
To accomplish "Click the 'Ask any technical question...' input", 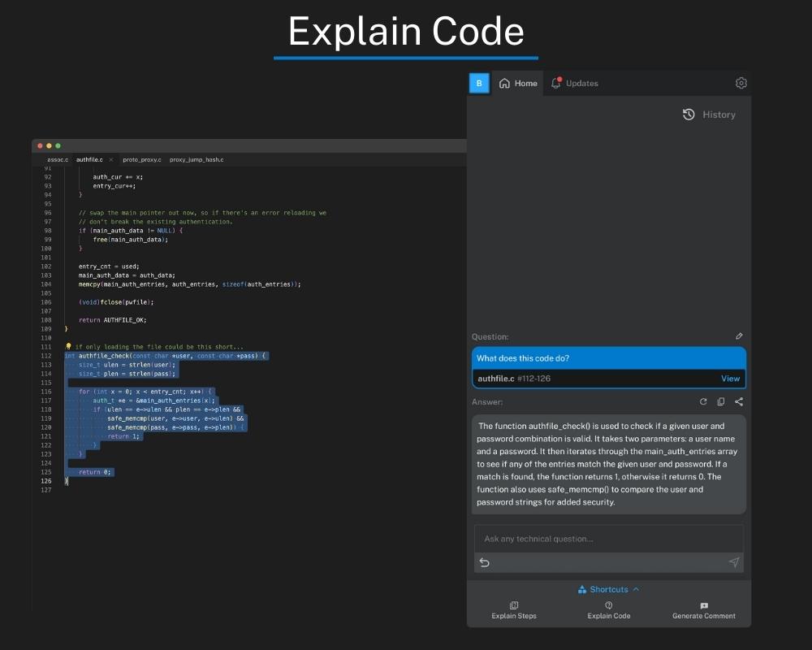I will click(608, 539).
